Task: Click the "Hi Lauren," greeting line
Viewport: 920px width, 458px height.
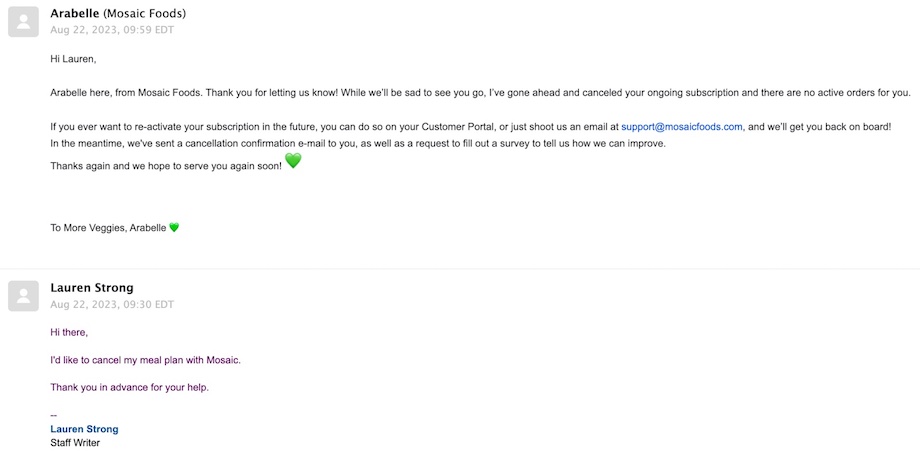Action: 73,59
